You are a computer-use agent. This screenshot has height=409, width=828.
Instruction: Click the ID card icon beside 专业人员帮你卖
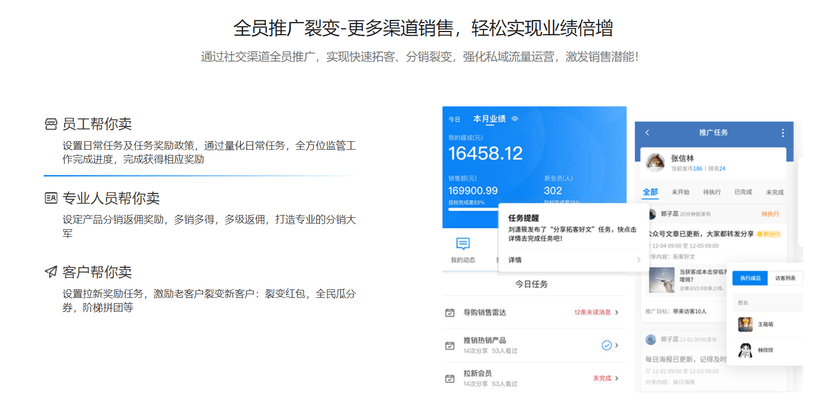[x=51, y=198]
